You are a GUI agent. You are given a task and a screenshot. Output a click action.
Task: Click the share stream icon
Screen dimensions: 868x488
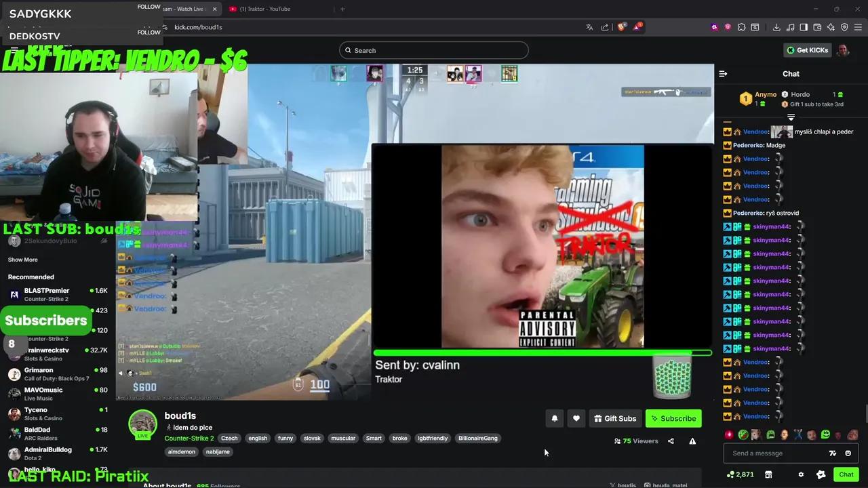(x=671, y=441)
